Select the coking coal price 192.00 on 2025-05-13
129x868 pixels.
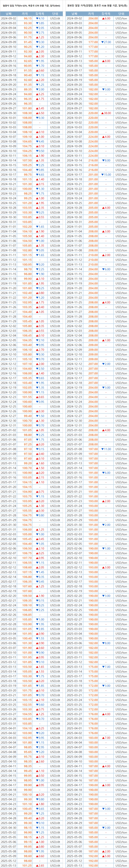pyautogui.click(x=93, y=865)
